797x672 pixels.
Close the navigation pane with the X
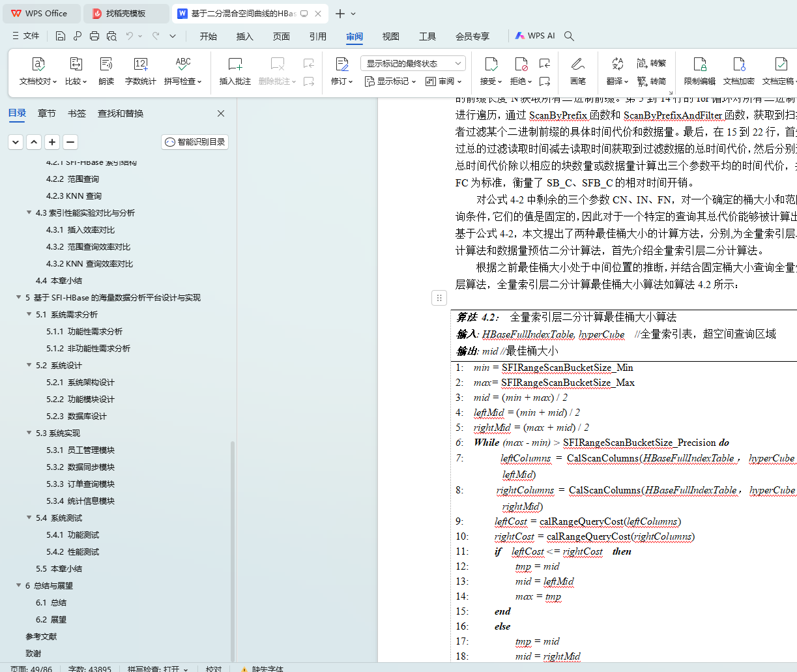221,113
